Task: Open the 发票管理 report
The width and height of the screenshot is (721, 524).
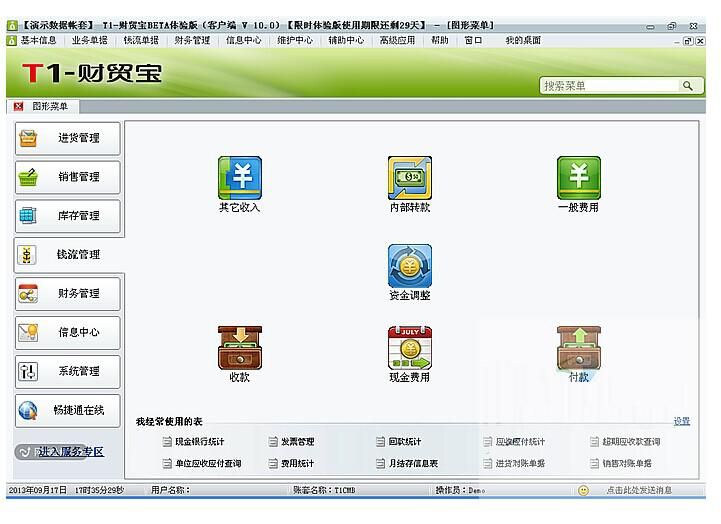Action: click(x=298, y=442)
